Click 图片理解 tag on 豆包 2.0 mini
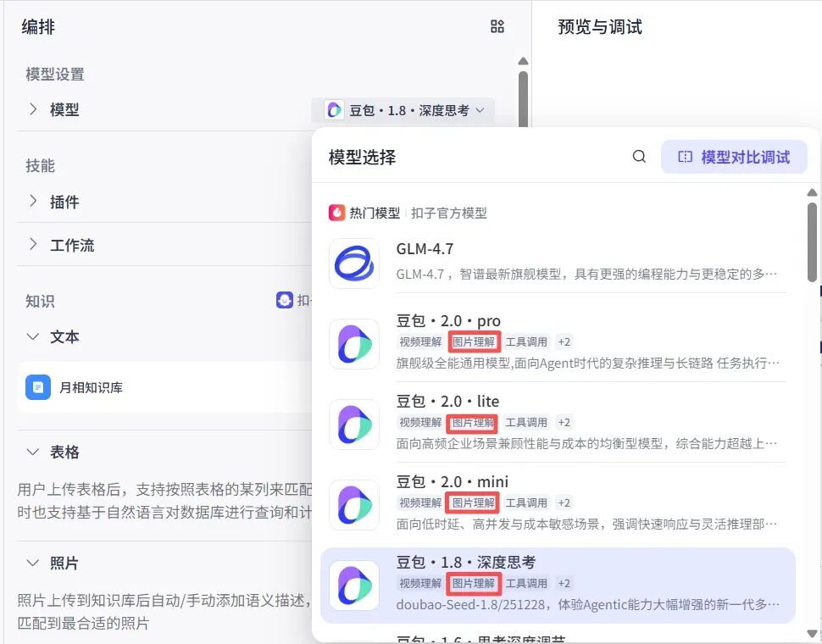Viewport: 822px width, 644px height. (474, 503)
